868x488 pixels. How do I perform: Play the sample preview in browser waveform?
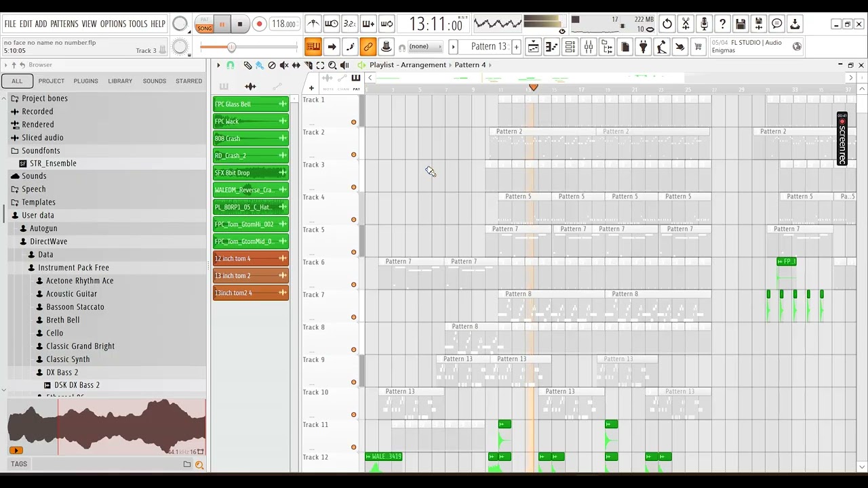click(x=16, y=451)
